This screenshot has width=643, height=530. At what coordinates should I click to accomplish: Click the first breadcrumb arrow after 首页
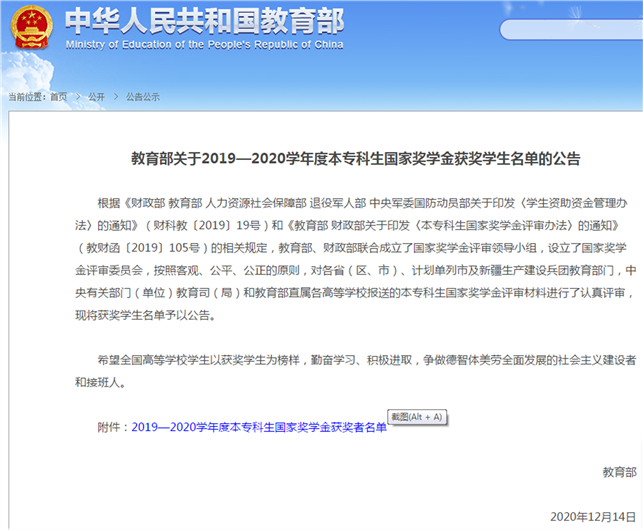pyautogui.click(x=78, y=97)
